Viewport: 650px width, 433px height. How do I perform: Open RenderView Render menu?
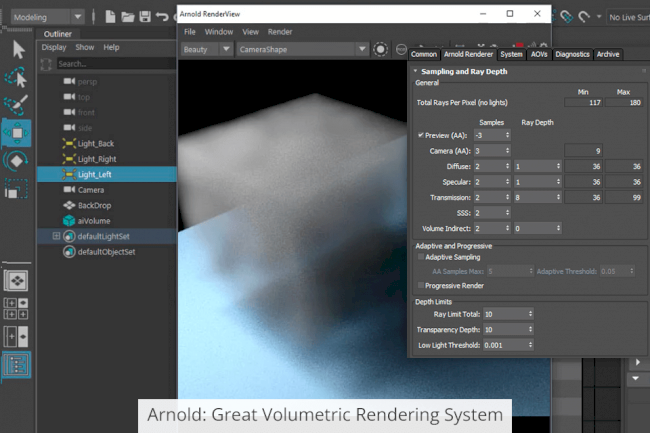pos(280,32)
